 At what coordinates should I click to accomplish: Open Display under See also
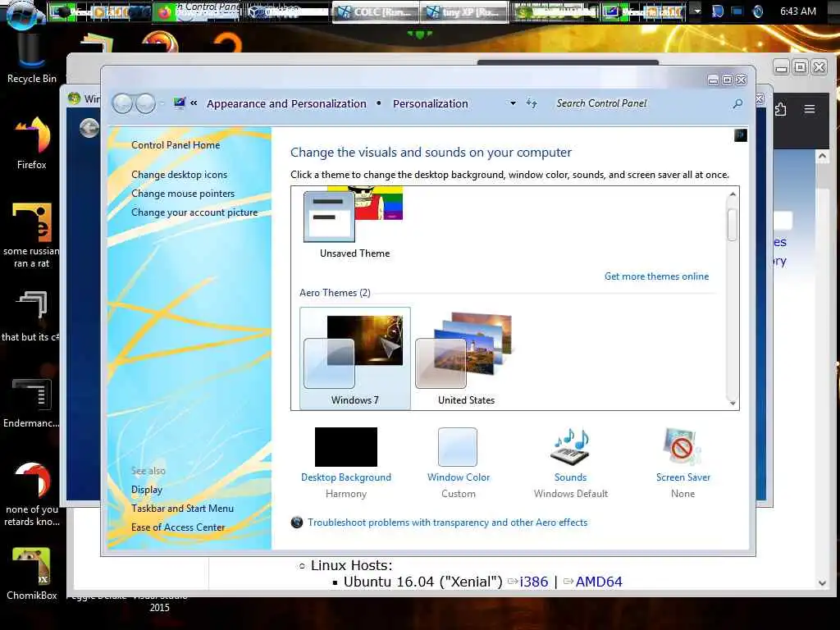[146, 490]
